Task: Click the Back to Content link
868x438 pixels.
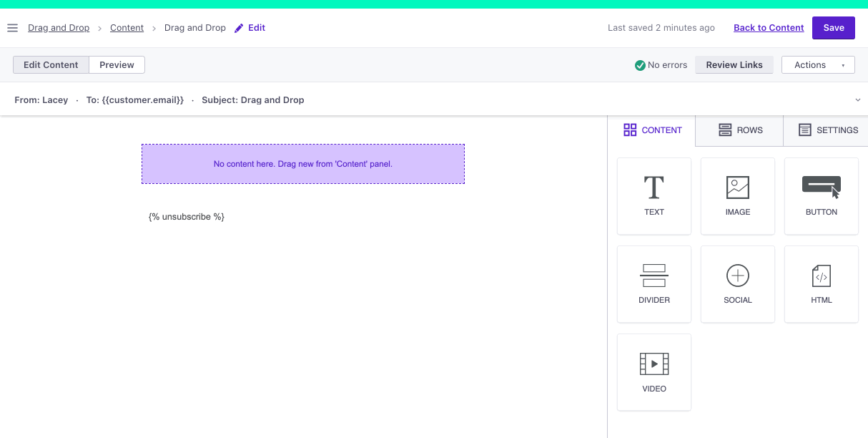Action: (769, 28)
